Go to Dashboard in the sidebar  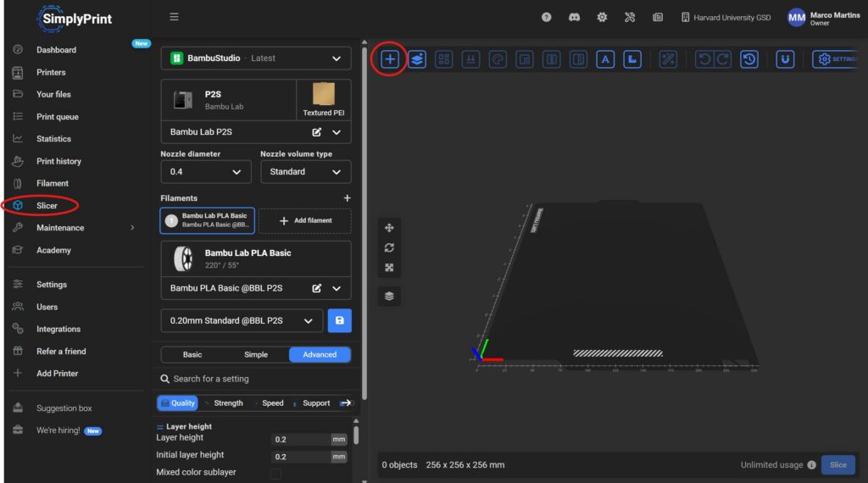(57, 50)
